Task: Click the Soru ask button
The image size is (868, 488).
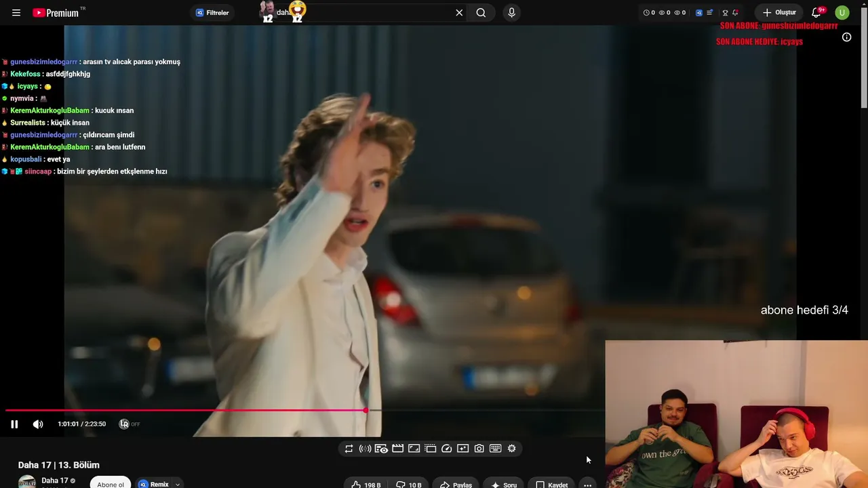Action: click(x=504, y=485)
